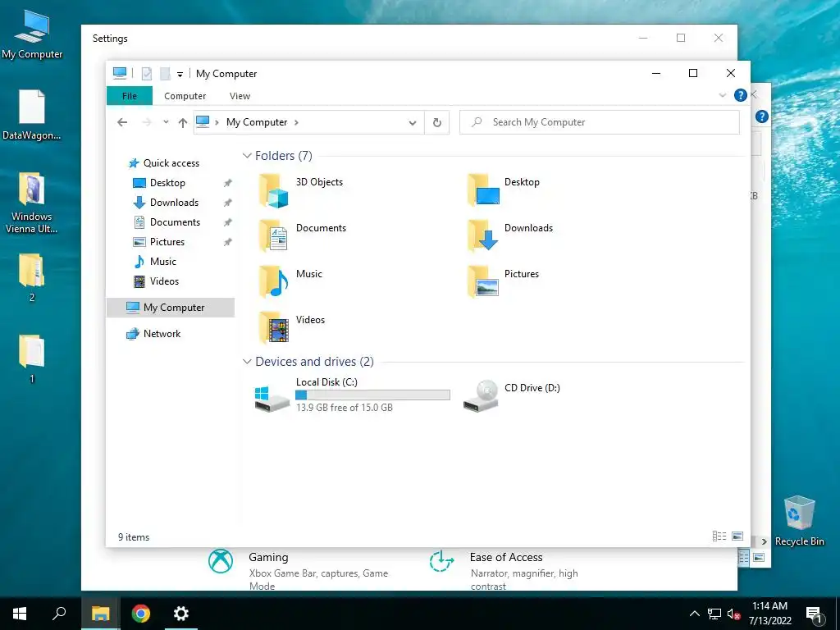Open Music in Quick access sidebar
The width and height of the screenshot is (840, 630).
[x=163, y=262]
